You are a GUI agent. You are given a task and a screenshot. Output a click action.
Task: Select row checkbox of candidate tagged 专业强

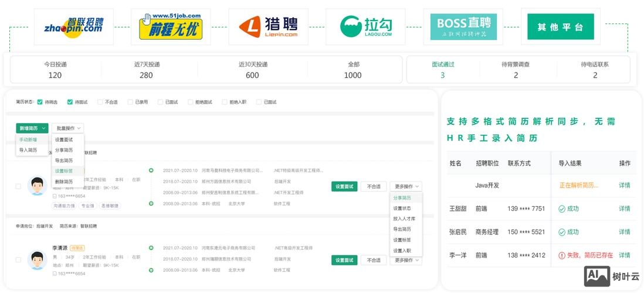click(x=18, y=186)
